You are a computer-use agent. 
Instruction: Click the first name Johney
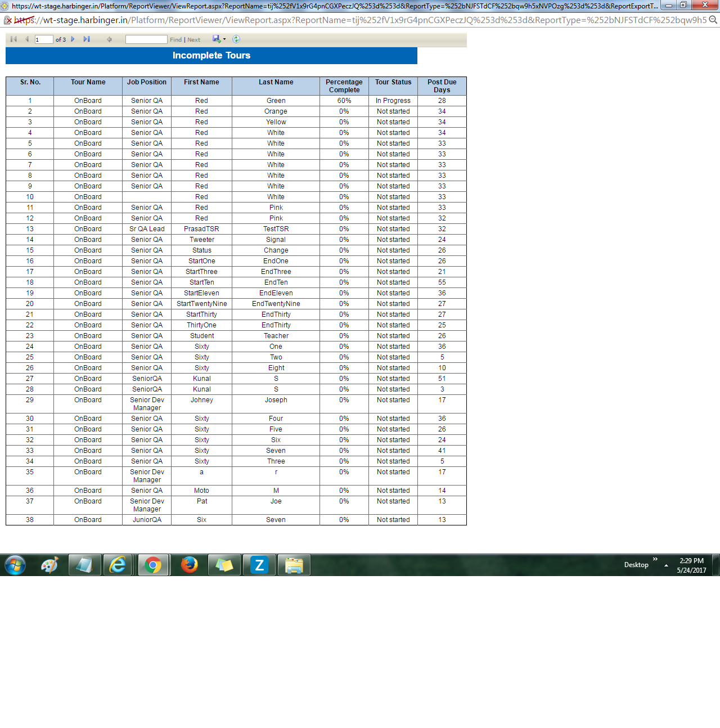(202, 400)
